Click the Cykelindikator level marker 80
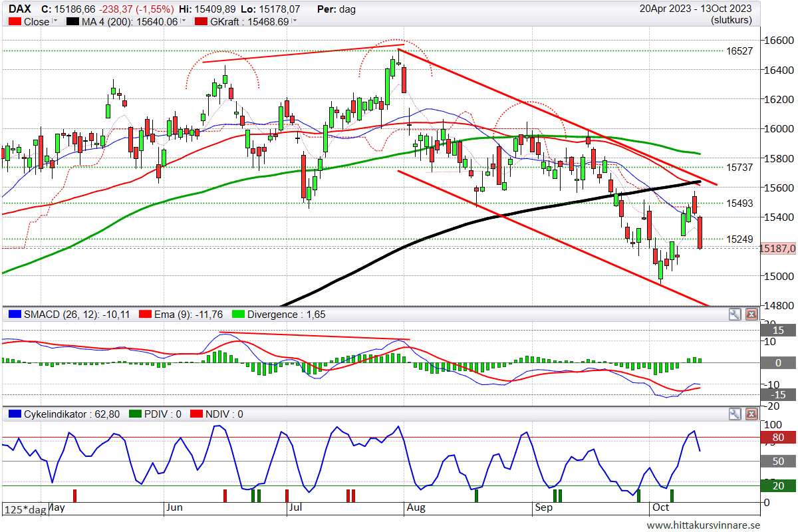 tap(778, 438)
